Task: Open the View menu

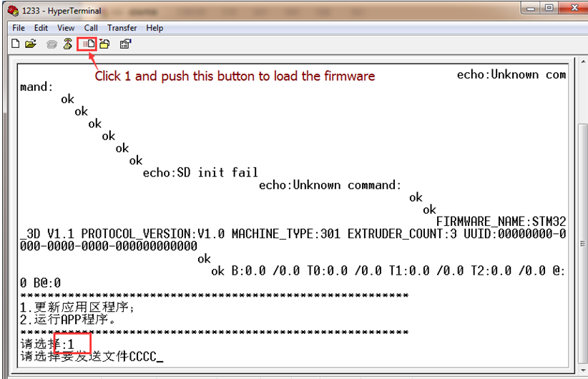Action: point(66,28)
